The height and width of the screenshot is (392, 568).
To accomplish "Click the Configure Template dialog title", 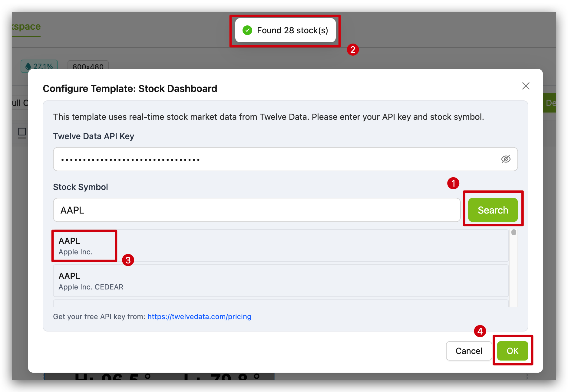I will tap(130, 89).
